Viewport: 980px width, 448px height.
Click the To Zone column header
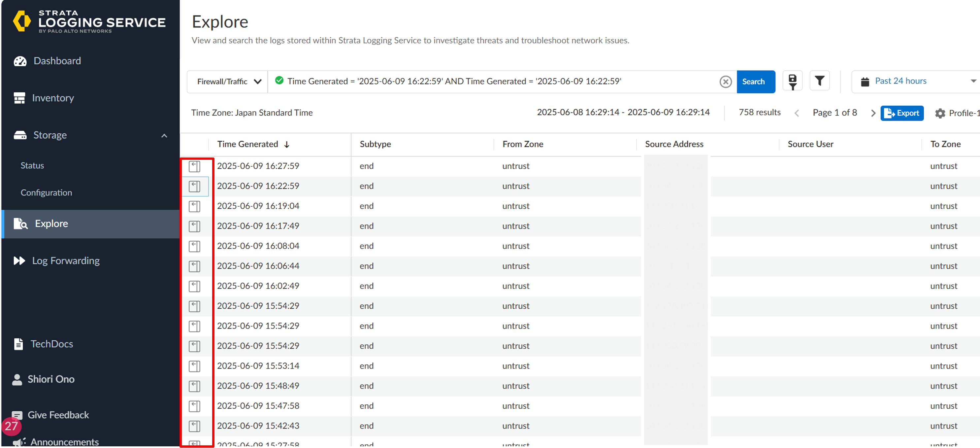coord(945,144)
